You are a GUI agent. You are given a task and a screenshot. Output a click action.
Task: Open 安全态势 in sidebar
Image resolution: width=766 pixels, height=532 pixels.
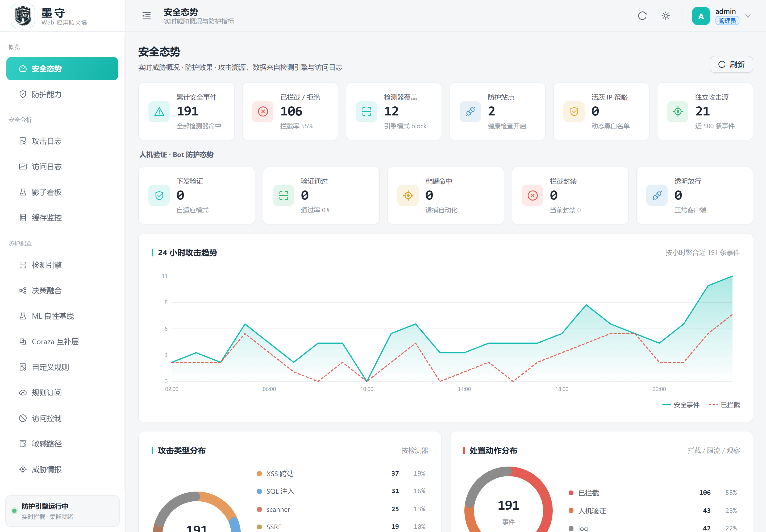[62, 69]
